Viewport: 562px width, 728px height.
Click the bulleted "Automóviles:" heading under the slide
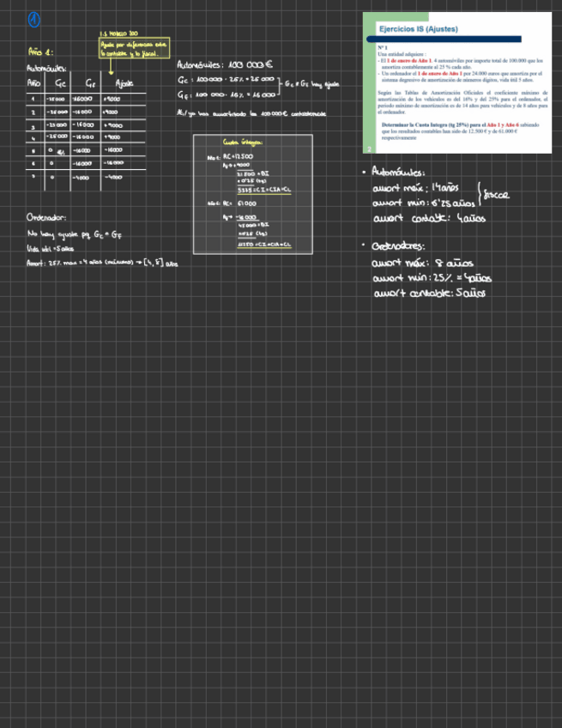pos(398,173)
